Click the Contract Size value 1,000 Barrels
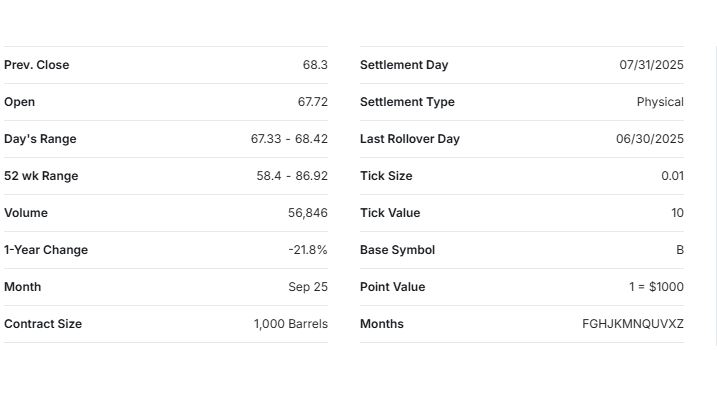The width and height of the screenshot is (717, 395). (x=291, y=324)
